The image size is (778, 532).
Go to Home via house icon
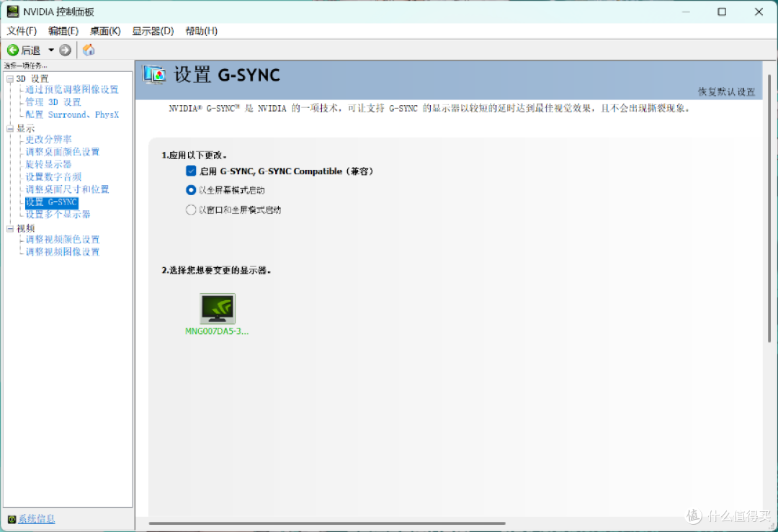click(x=89, y=50)
